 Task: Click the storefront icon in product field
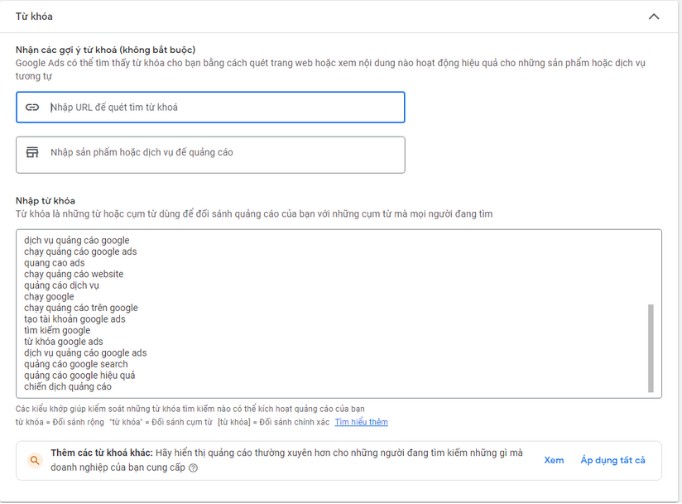pos(32,153)
